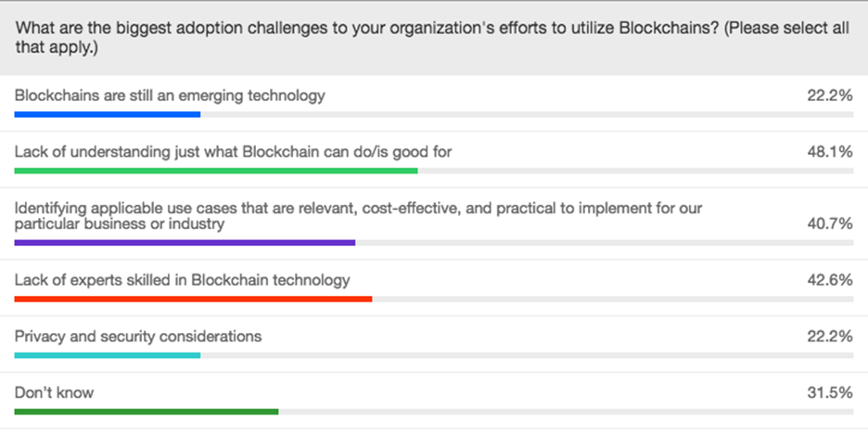Click the 22.2% value for privacy and security

(830, 337)
